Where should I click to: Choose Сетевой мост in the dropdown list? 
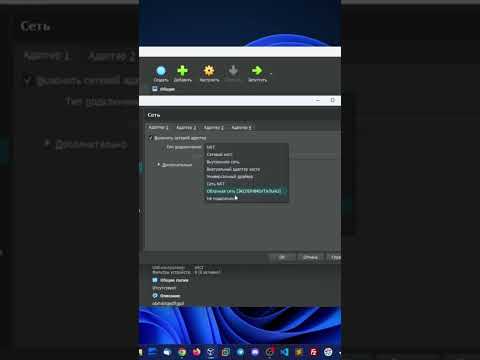(246, 154)
